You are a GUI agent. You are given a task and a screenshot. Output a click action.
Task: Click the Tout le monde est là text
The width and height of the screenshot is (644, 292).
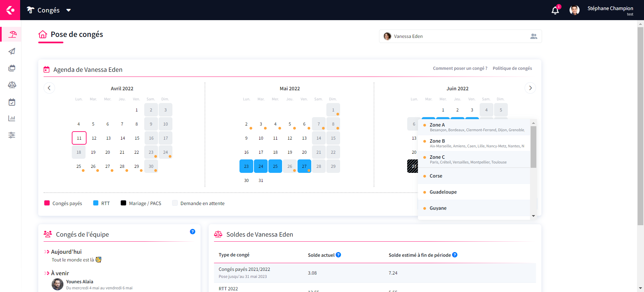[73, 260]
